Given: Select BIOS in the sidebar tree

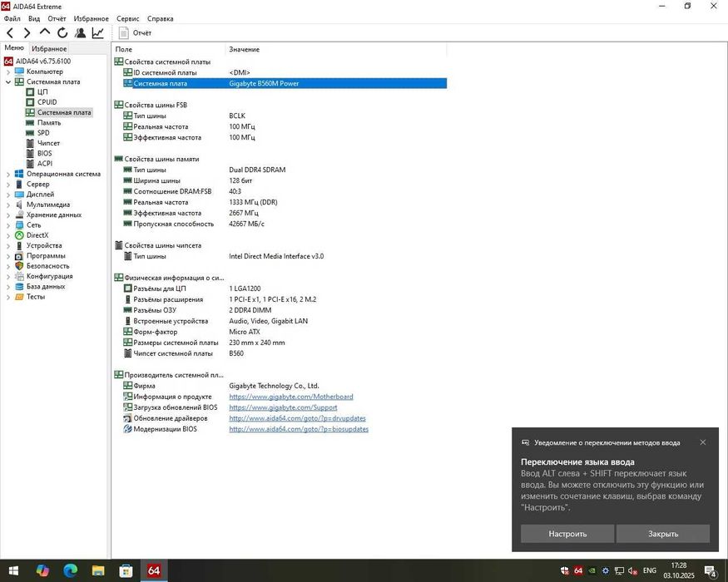Looking at the screenshot, I should (45, 153).
